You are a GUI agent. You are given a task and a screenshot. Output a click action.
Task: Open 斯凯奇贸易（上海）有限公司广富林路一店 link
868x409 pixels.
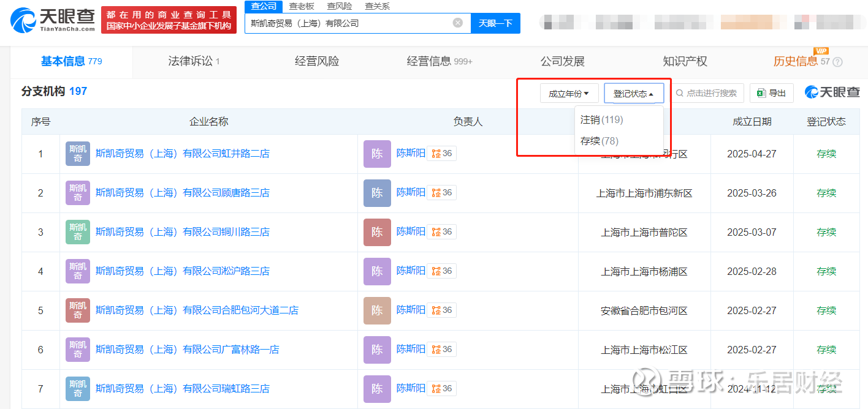coord(188,350)
